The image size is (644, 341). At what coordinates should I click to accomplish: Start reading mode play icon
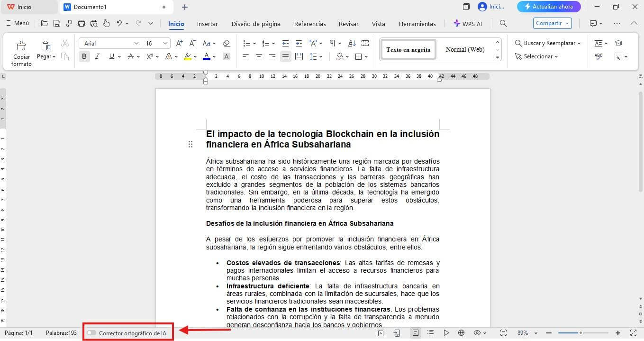click(x=446, y=333)
